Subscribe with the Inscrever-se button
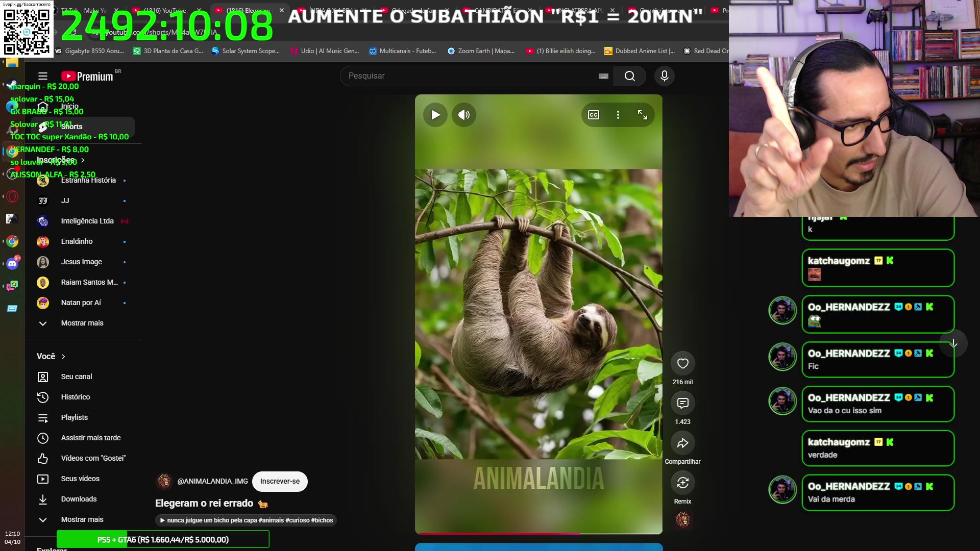Image resolution: width=980 pixels, height=551 pixels. point(280,481)
